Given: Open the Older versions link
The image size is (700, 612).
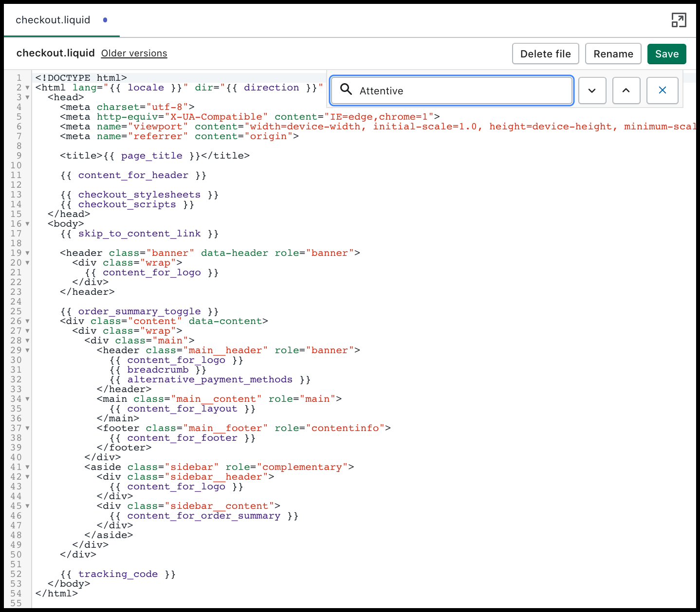Looking at the screenshot, I should click(134, 54).
